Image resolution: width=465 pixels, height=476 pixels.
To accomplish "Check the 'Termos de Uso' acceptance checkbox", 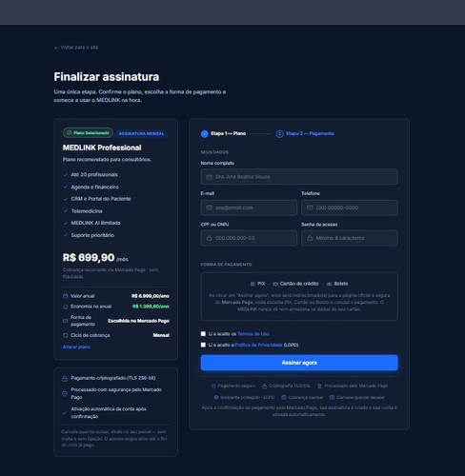I will 203,334.
